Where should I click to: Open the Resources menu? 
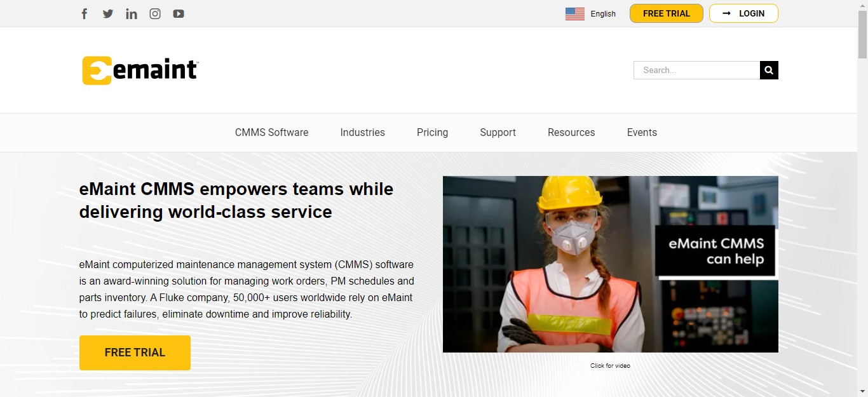tap(571, 132)
